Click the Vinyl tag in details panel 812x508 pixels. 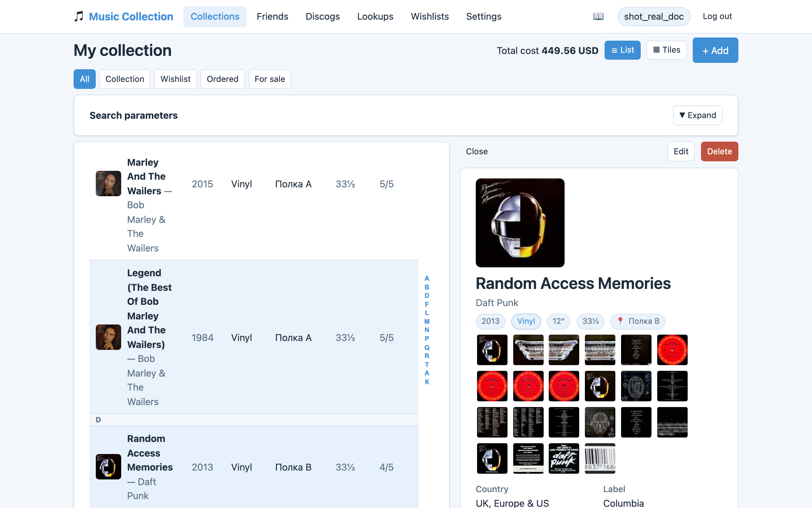(x=526, y=321)
